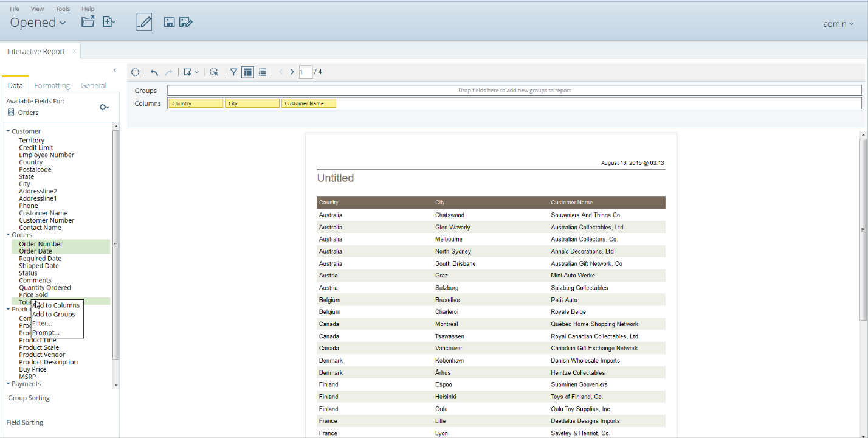Open the data source gear options menu

click(104, 107)
